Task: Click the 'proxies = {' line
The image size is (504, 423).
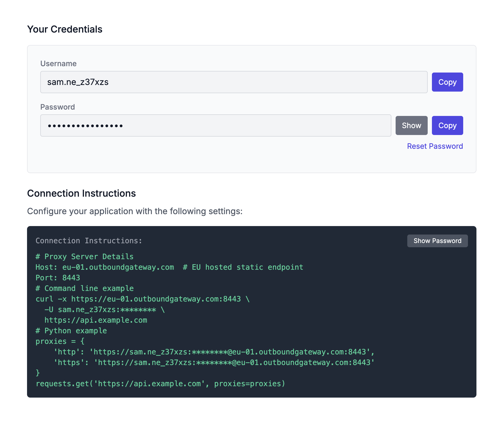Action: coord(60,341)
